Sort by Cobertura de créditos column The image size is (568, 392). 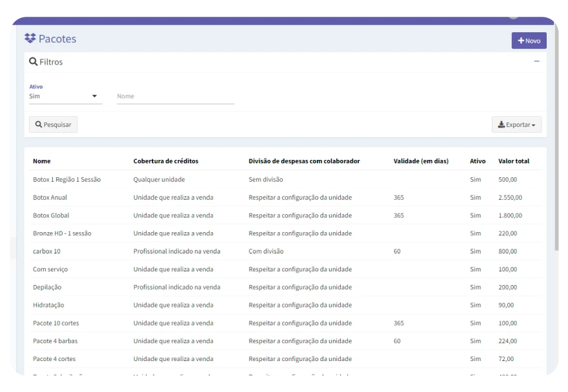[166, 161]
